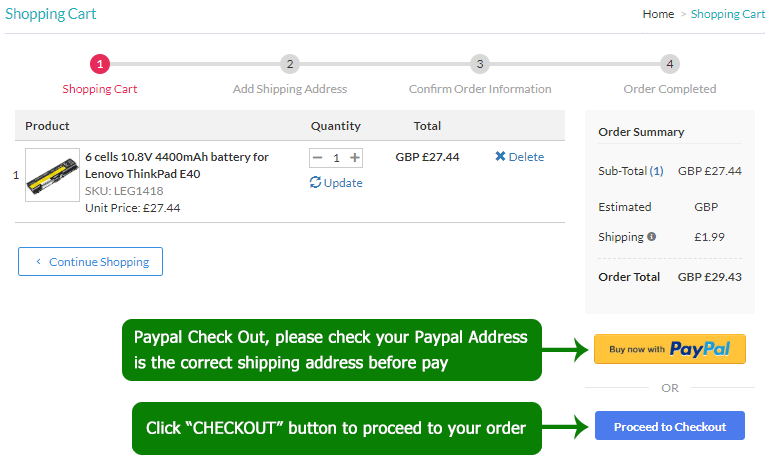This screenshot has width=770, height=465.
Task: Go to Home in the breadcrumb
Action: tap(658, 14)
